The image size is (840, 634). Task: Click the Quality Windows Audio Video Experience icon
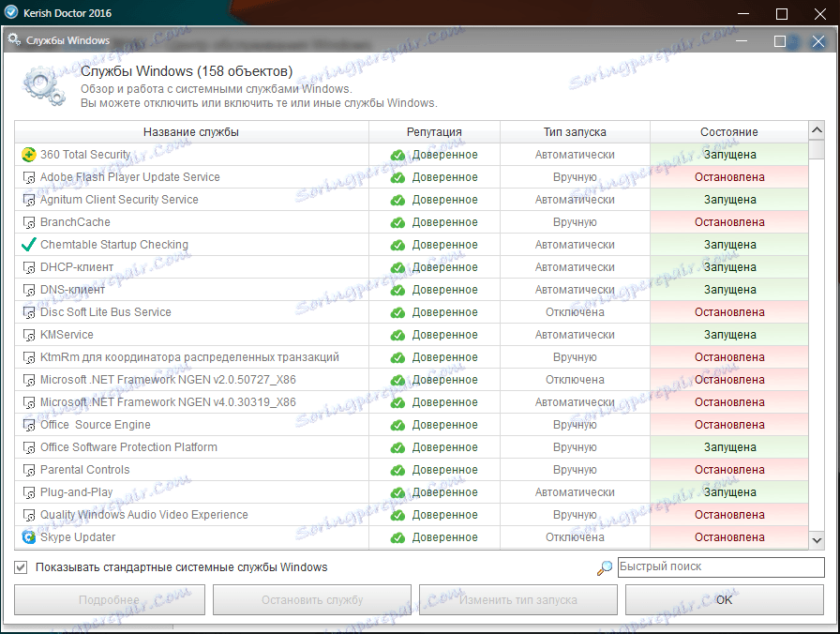[28, 515]
